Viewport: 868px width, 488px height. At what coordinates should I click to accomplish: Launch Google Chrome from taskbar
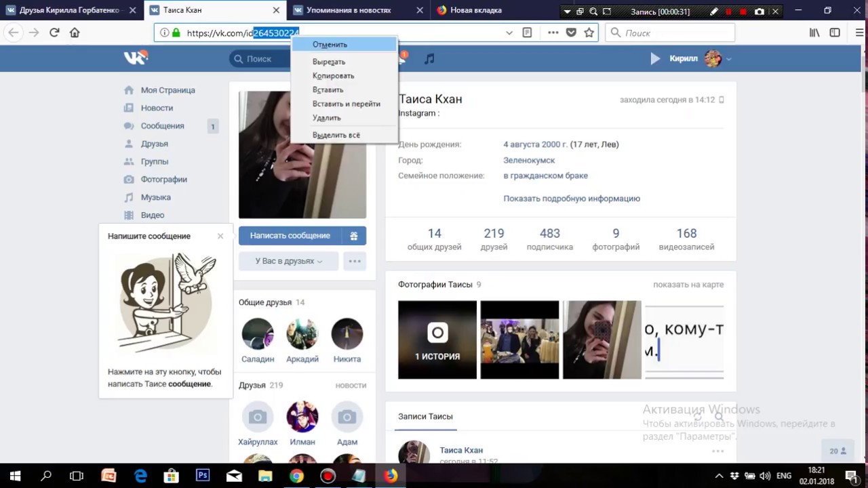click(x=296, y=476)
